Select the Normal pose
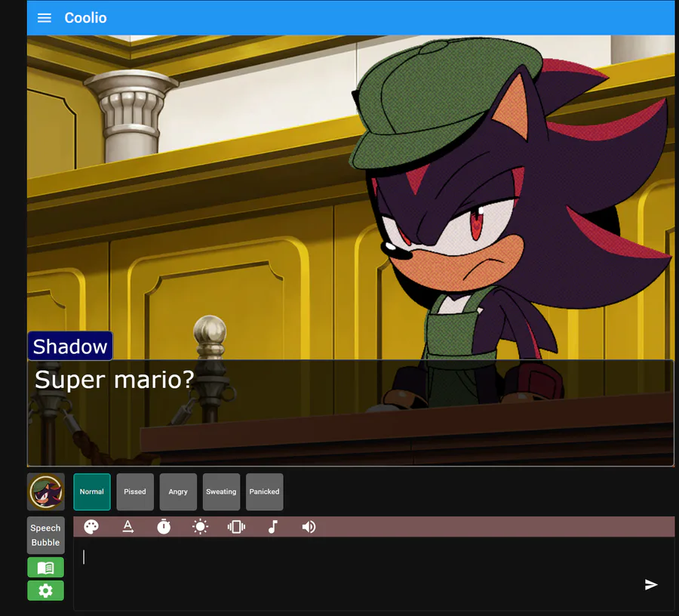Screen dimensions: 679x616 pos(92,491)
